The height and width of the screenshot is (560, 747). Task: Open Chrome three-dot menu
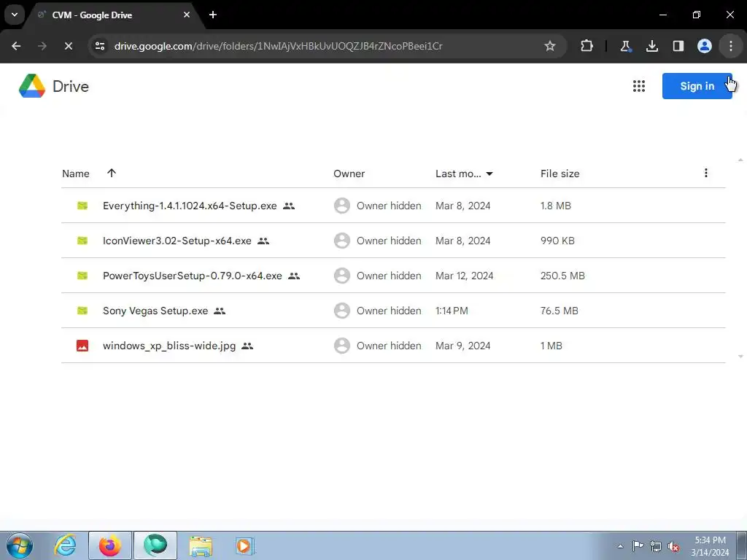click(731, 46)
